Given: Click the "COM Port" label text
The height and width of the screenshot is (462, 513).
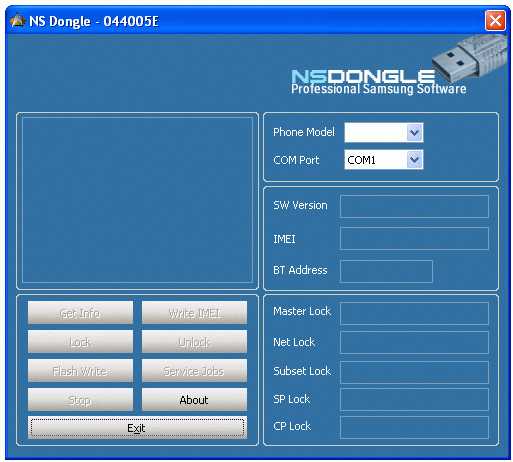Looking at the screenshot, I should coord(296,160).
